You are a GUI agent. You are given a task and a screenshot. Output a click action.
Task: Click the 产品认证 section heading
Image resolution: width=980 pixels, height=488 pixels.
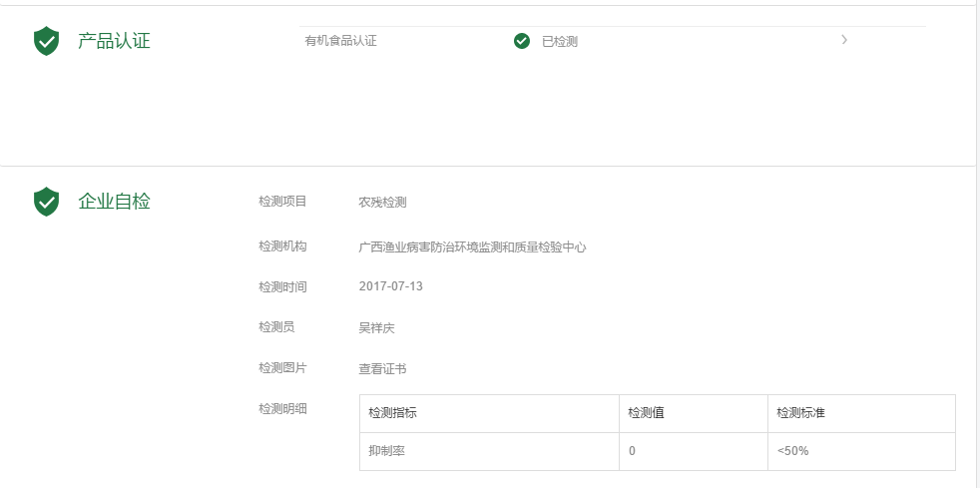114,41
